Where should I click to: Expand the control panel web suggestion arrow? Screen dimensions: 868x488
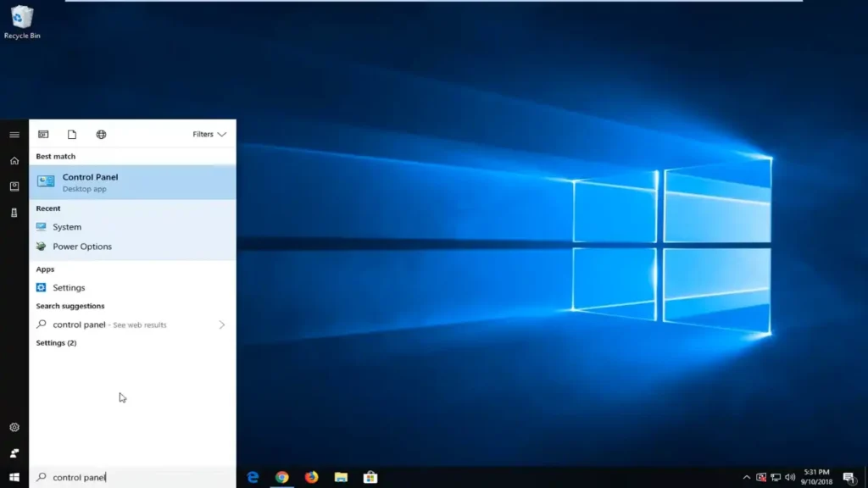(222, 324)
